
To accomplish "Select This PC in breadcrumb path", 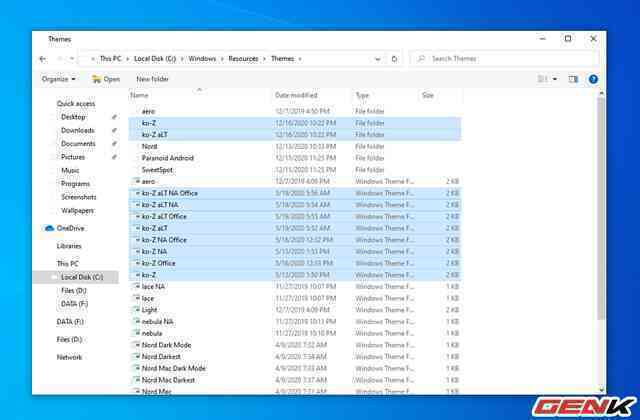I will point(111,59).
